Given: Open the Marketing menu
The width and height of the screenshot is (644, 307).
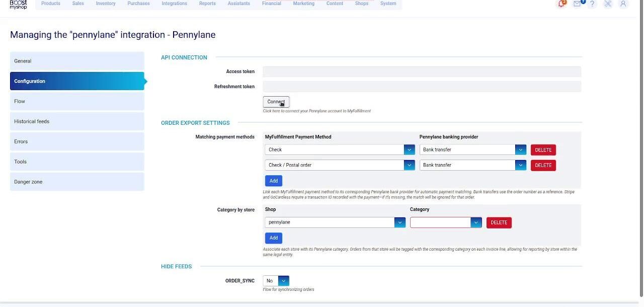Looking at the screenshot, I should point(304,4).
